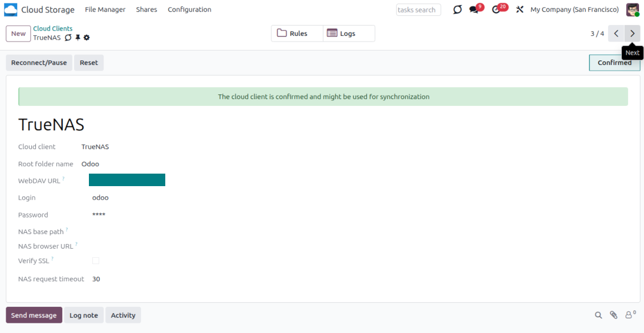Go to the next record arrow
Viewport: 644px width, 333px height.
(633, 34)
